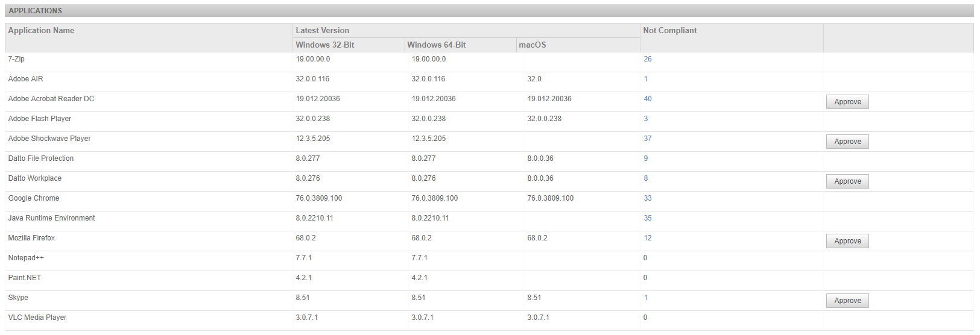The width and height of the screenshot is (980, 335).
Task: Select the Google Chrome row name
Action: tap(34, 198)
